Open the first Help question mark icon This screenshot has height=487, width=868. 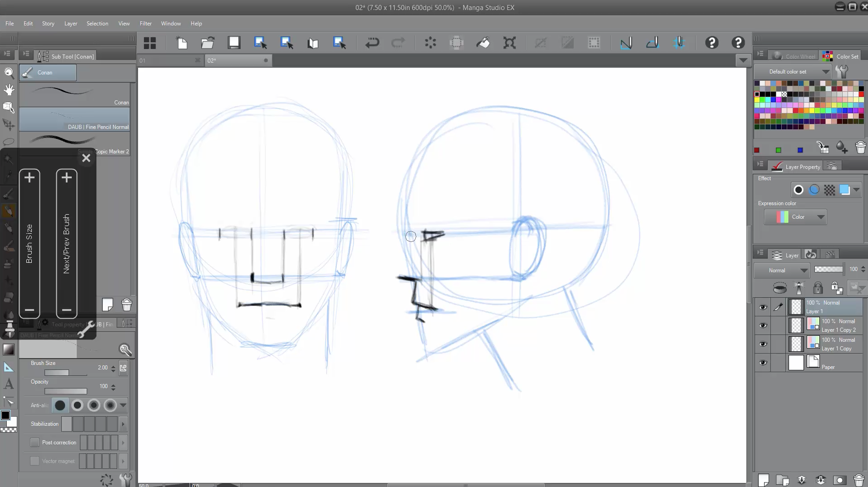click(711, 43)
